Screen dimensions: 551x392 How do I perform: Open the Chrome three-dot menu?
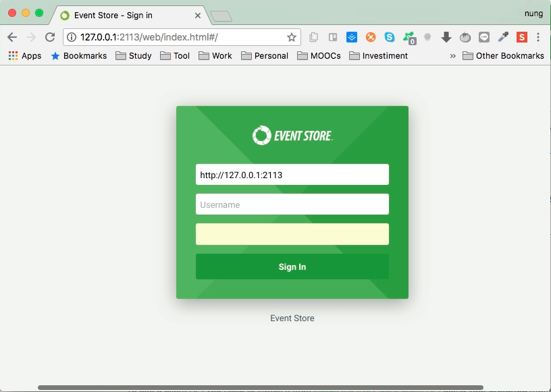[x=538, y=37]
